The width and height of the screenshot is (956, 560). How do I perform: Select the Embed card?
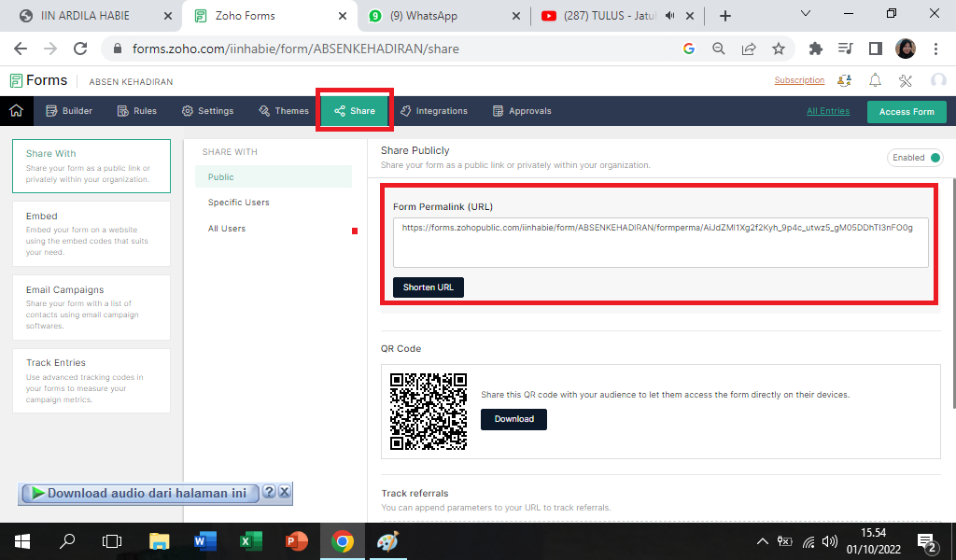[x=91, y=234]
